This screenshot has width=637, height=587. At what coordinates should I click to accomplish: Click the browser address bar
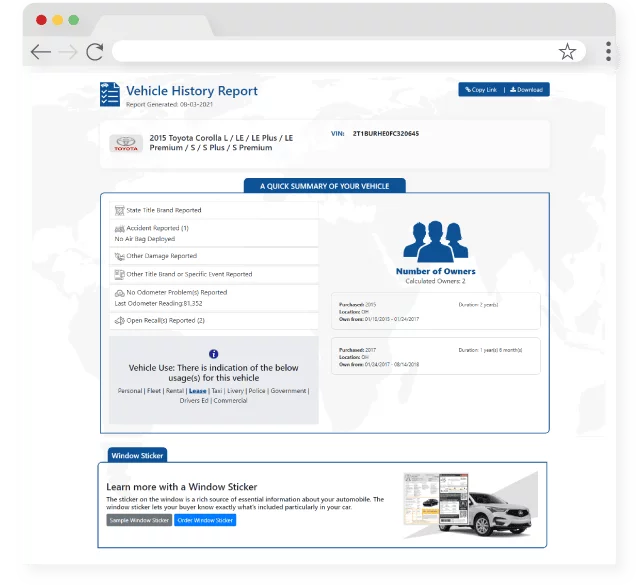[349, 51]
